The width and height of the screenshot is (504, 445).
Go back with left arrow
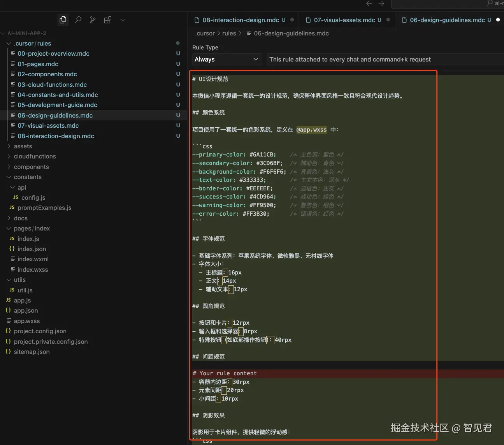point(369,4)
